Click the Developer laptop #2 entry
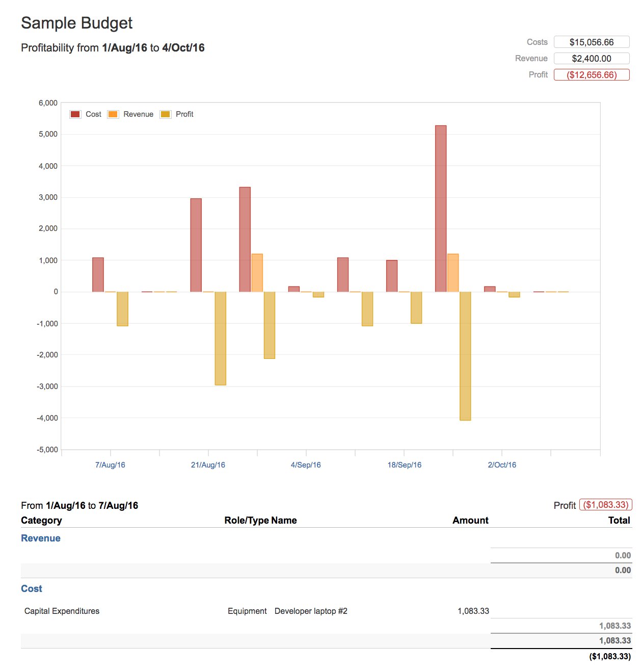 [311, 611]
